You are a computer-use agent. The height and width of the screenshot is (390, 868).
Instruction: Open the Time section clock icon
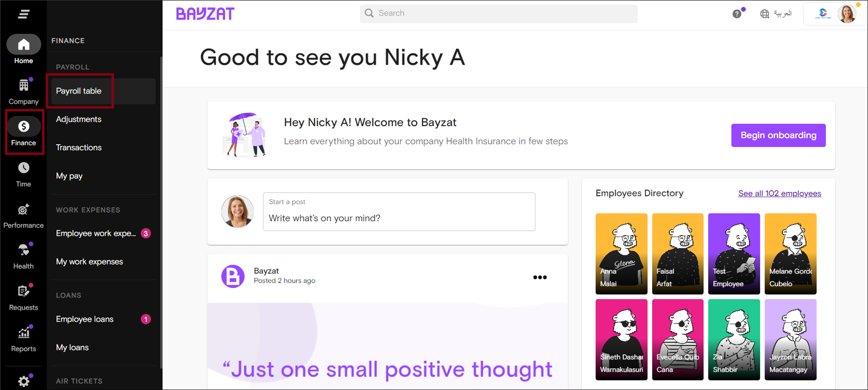(23, 168)
